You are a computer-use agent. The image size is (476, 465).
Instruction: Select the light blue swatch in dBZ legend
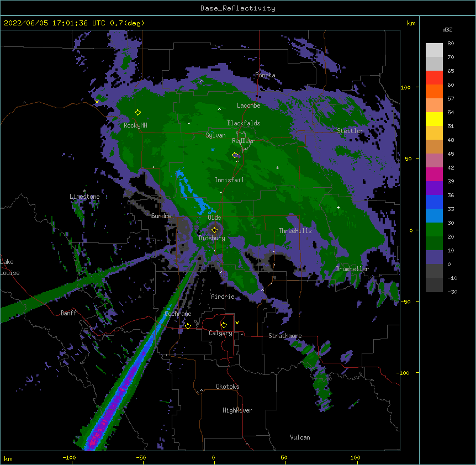[x=434, y=216]
